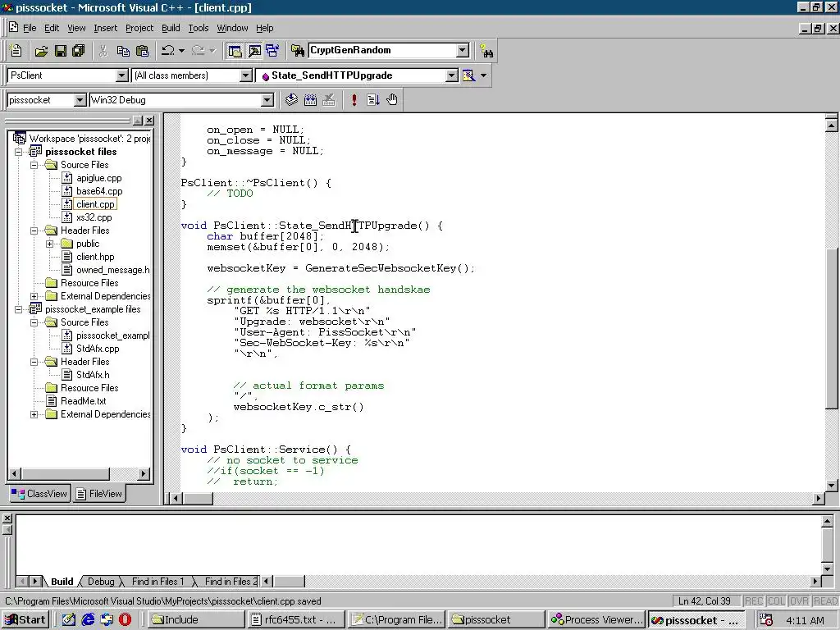
Task: Click the Copy toolbar icon
Action: (123, 51)
